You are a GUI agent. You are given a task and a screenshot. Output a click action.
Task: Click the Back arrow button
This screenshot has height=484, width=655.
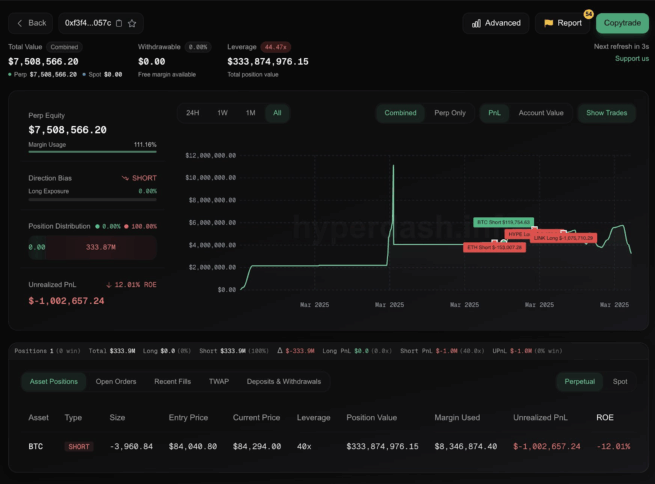pyautogui.click(x=30, y=23)
